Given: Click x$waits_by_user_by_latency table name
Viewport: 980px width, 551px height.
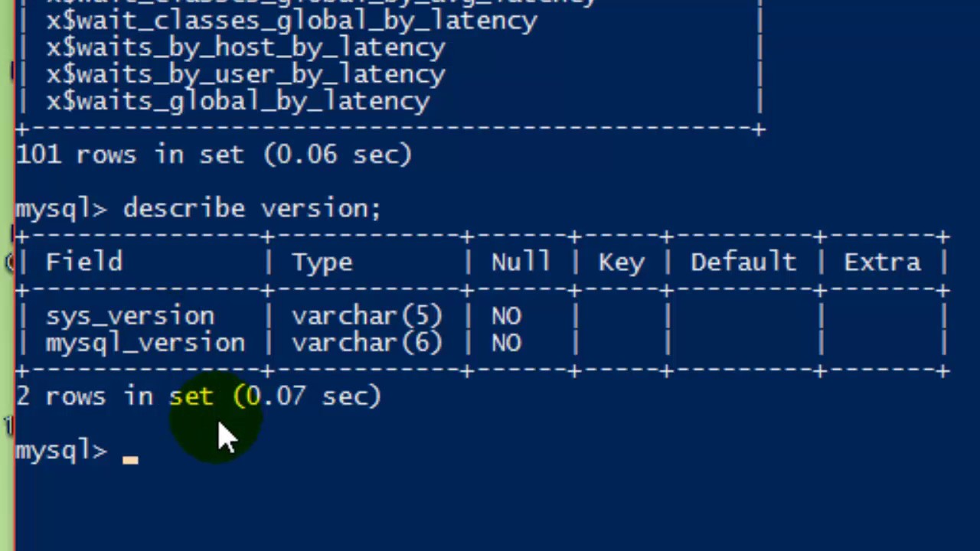Looking at the screenshot, I should pyautogui.click(x=246, y=75).
